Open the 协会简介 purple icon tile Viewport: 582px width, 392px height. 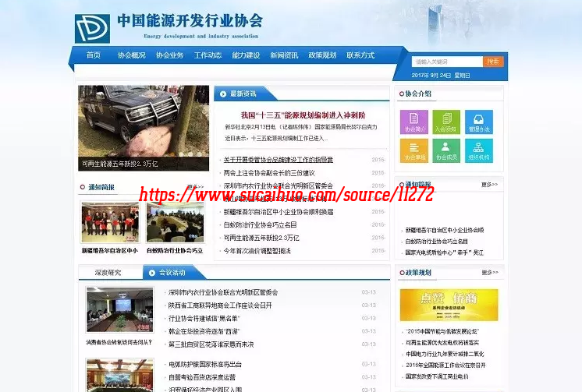414,122
